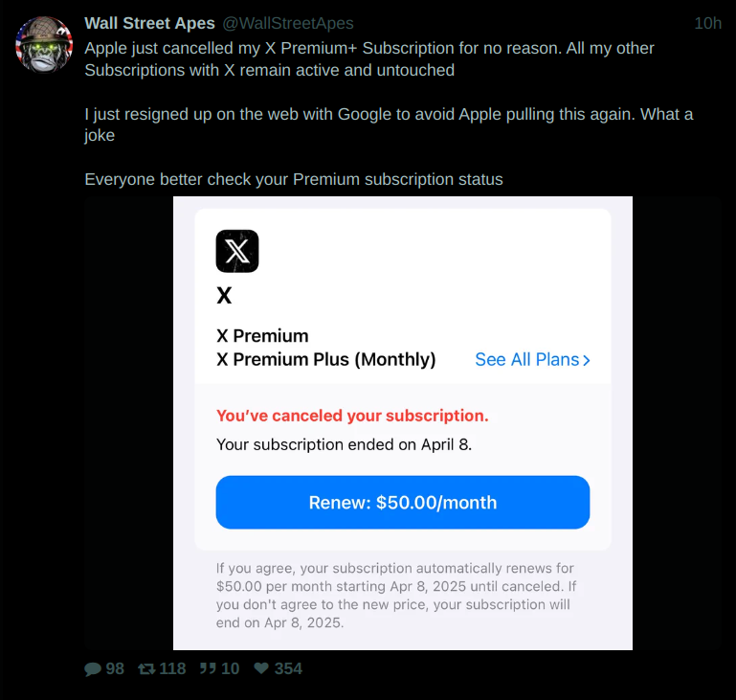Click the chevron beside See All Plans

(x=587, y=360)
